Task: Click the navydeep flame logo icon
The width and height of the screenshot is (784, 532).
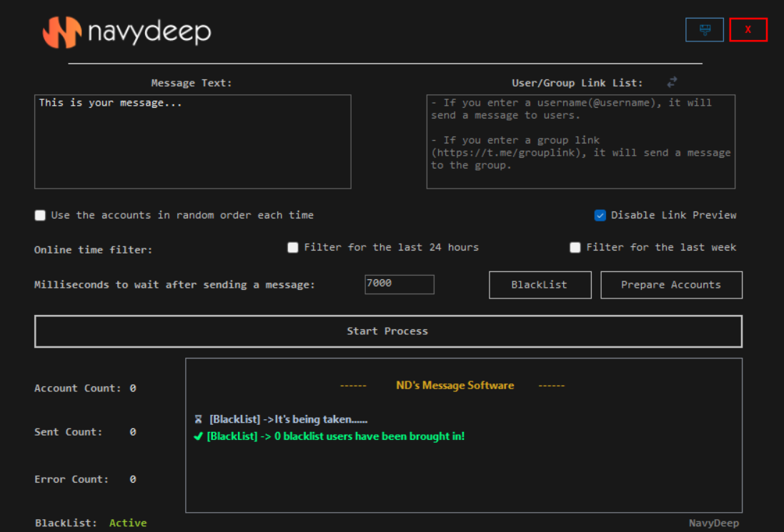Action: click(x=62, y=32)
